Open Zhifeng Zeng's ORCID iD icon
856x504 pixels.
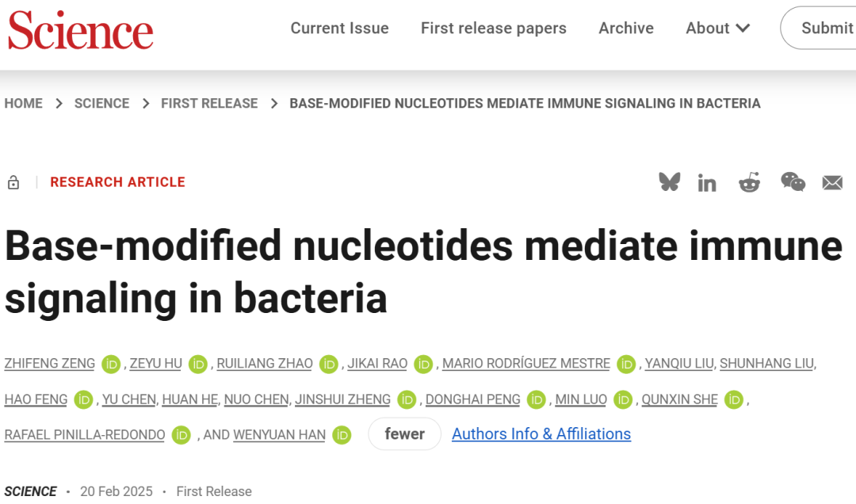point(111,364)
